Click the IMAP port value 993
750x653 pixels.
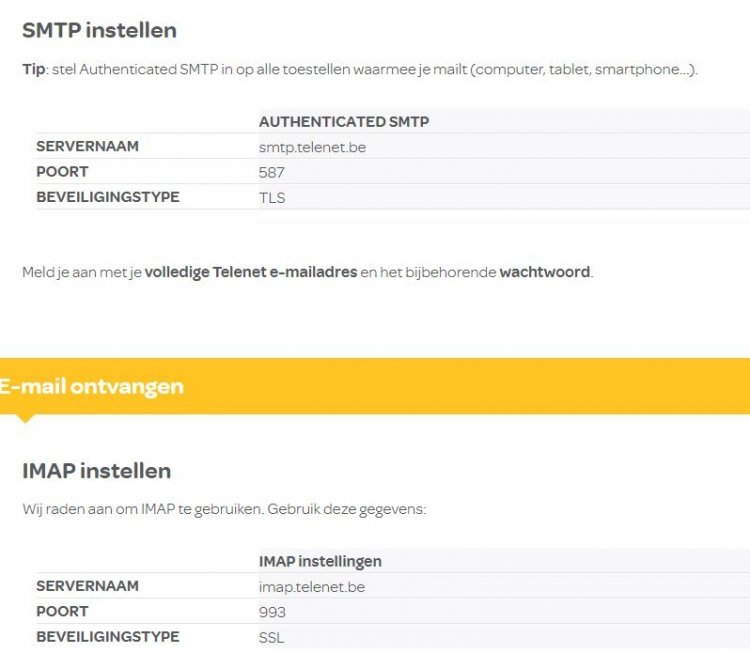pyautogui.click(x=272, y=612)
